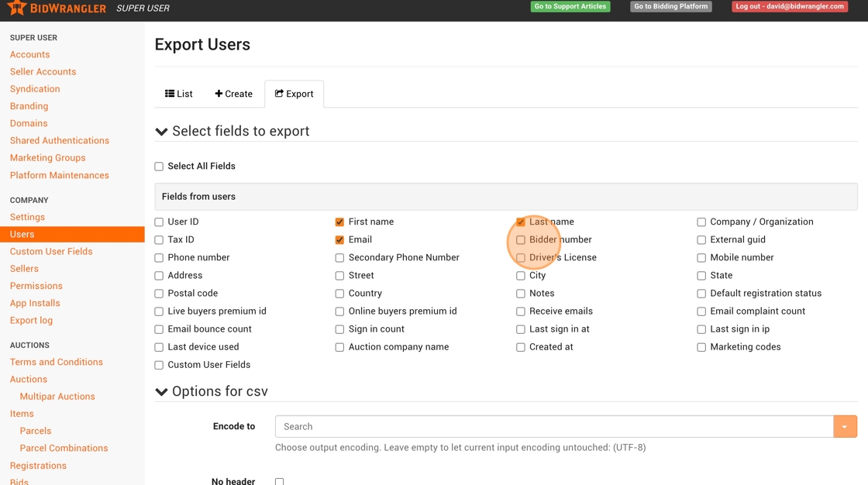Screen dimensions: 868x485
Task: Navigate to Custom User Fields
Action: [x=51, y=252]
